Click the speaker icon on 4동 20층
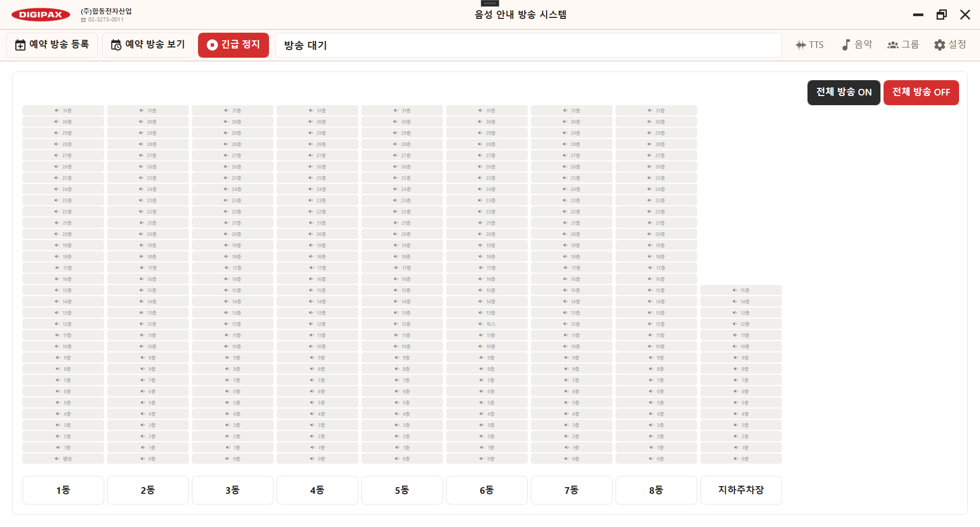Screen dimensions: 980x527 tap(311, 234)
